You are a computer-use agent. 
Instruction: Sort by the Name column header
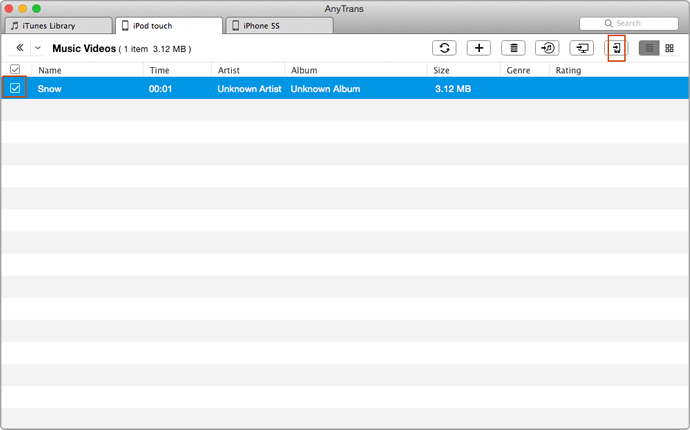point(50,70)
